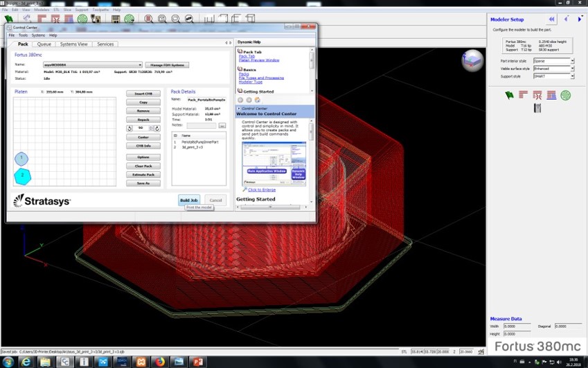588x368 pixels.
Task: Click the right arrow in Modeler Setup header
Action: (580, 19)
